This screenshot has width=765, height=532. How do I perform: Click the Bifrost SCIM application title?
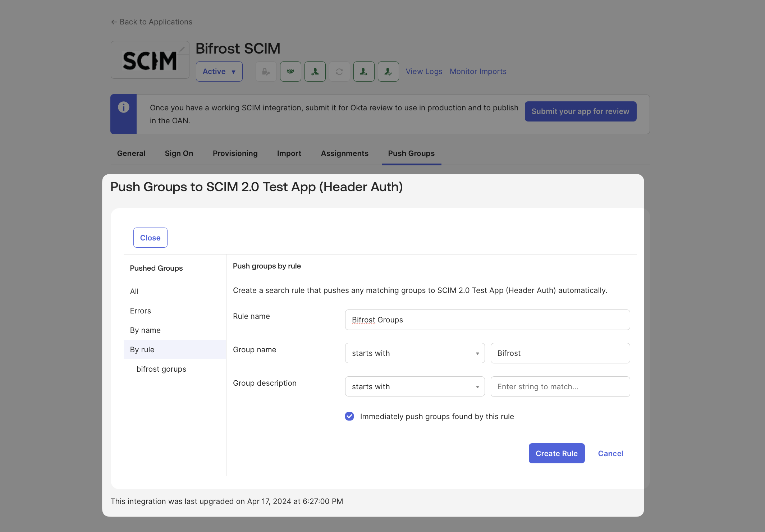tap(238, 49)
